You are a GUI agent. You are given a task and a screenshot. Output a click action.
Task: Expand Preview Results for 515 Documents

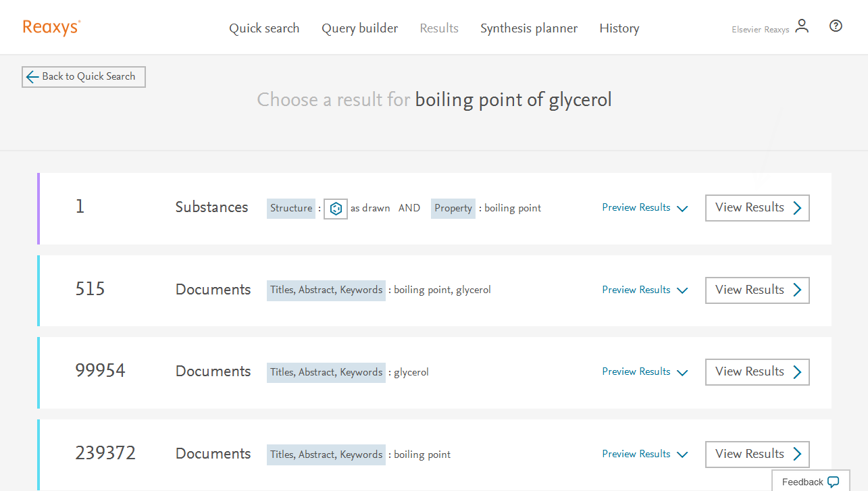tap(644, 290)
